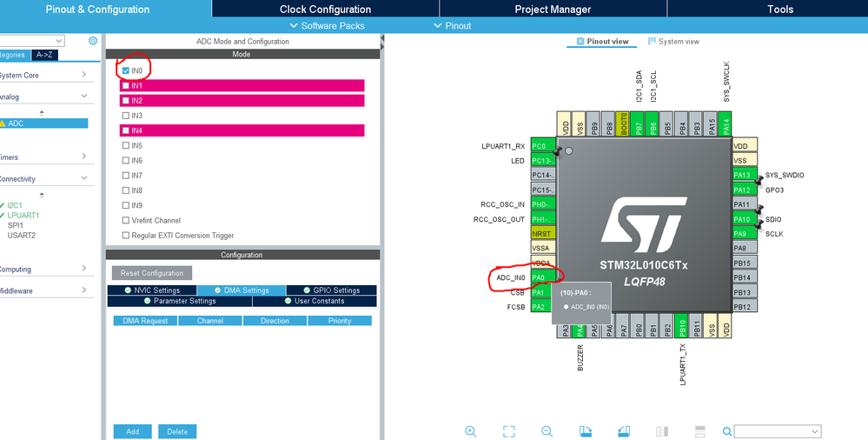This screenshot has width=868, height=440.
Task: Open the Parameter Settings tab
Action: (179, 300)
